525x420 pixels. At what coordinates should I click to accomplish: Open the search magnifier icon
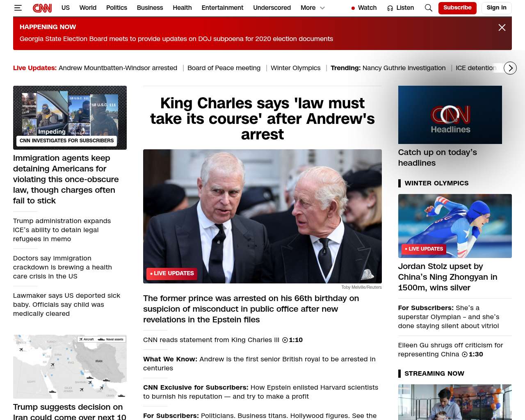click(429, 8)
